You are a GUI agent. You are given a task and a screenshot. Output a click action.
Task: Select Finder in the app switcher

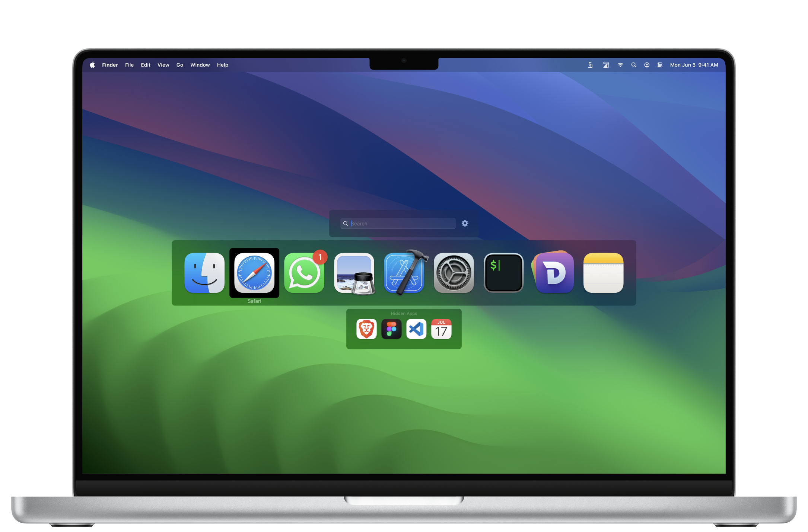pos(204,273)
